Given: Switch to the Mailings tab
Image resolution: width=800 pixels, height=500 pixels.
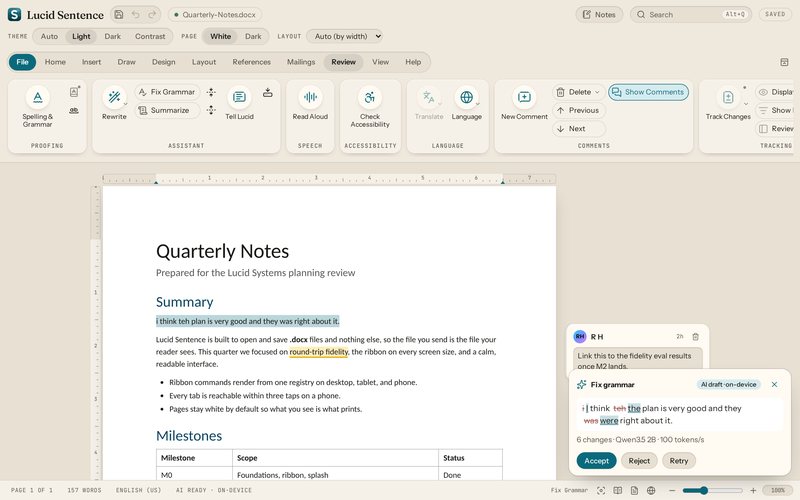Looking at the screenshot, I should point(301,62).
